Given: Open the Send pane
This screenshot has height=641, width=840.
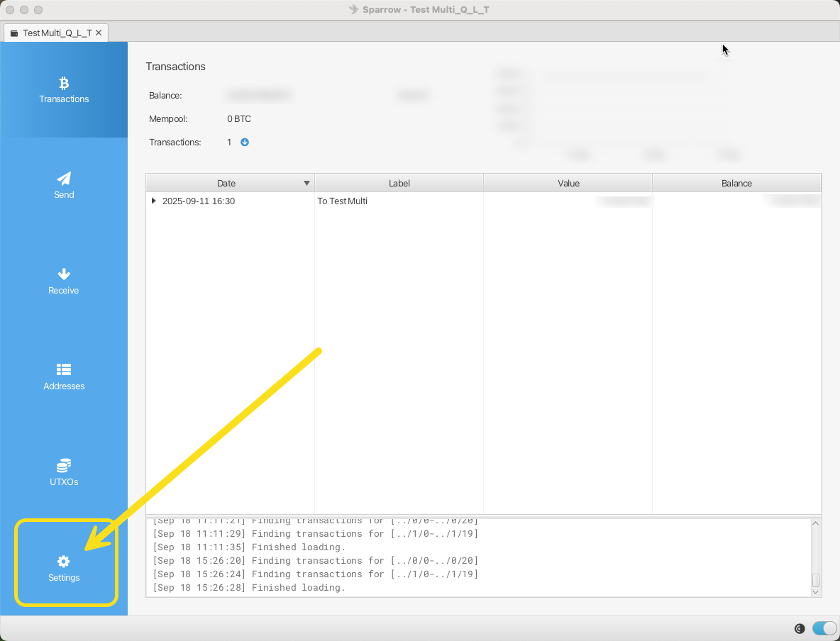Looking at the screenshot, I should [x=64, y=185].
